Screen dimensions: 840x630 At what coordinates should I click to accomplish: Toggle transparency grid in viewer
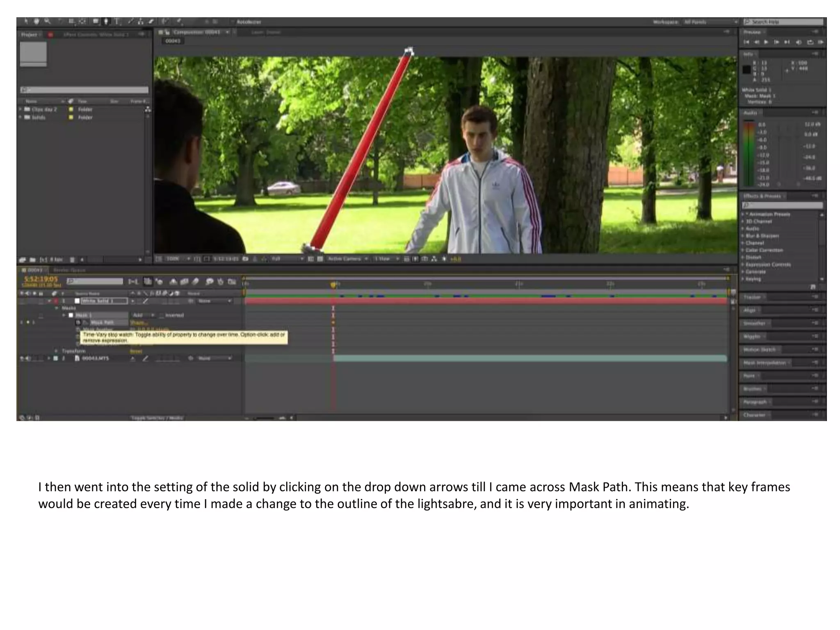[x=320, y=259]
